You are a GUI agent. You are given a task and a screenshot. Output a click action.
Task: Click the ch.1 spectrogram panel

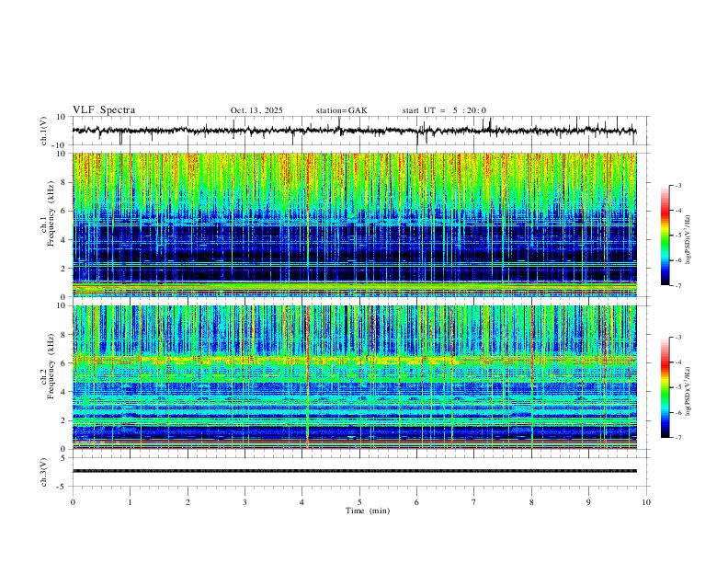354,224
